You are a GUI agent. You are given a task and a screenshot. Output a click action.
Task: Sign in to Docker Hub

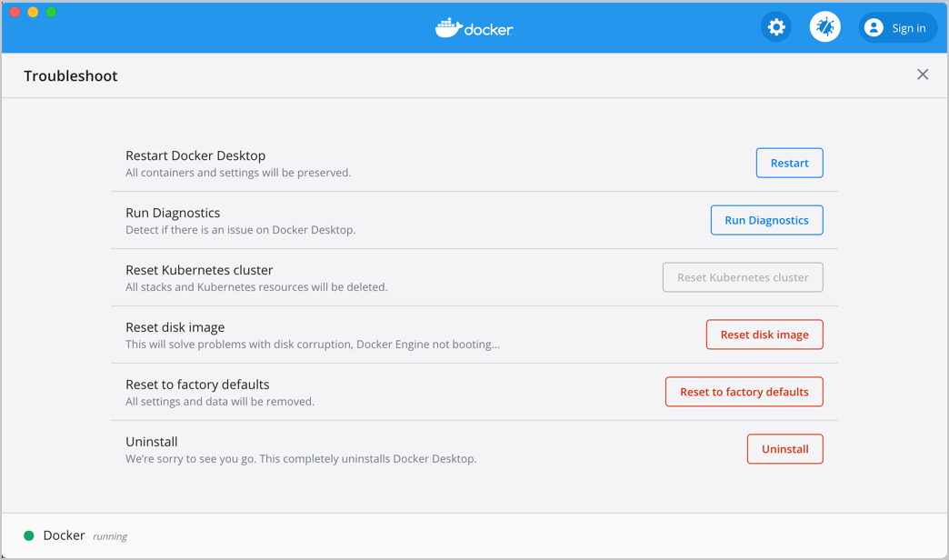point(897,27)
